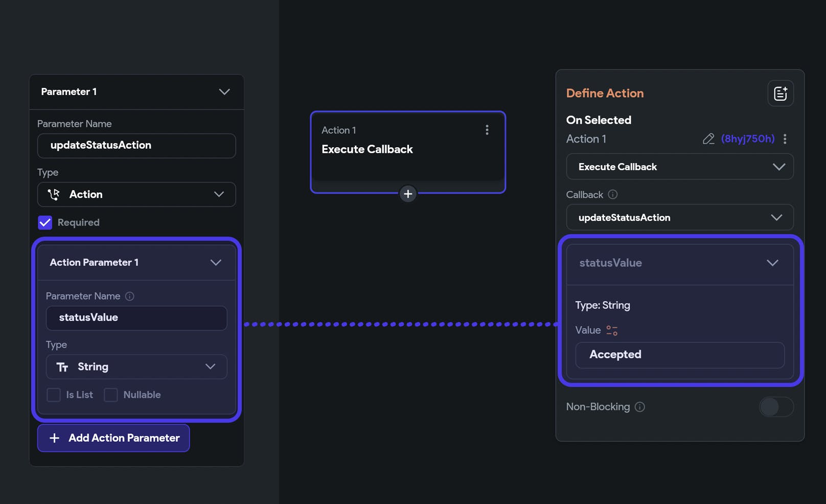
Task: Open the Execute Callback action type dropdown
Action: tap(680, 167)
